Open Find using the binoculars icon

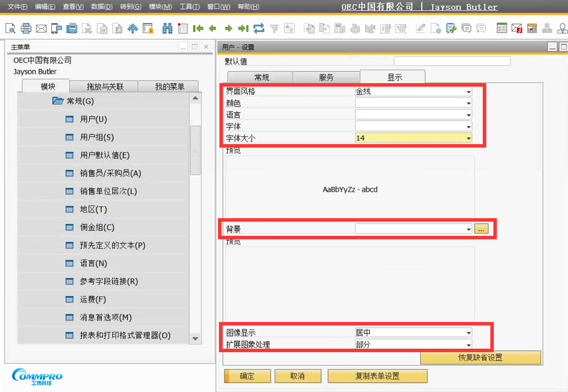[x=167, y=28]
